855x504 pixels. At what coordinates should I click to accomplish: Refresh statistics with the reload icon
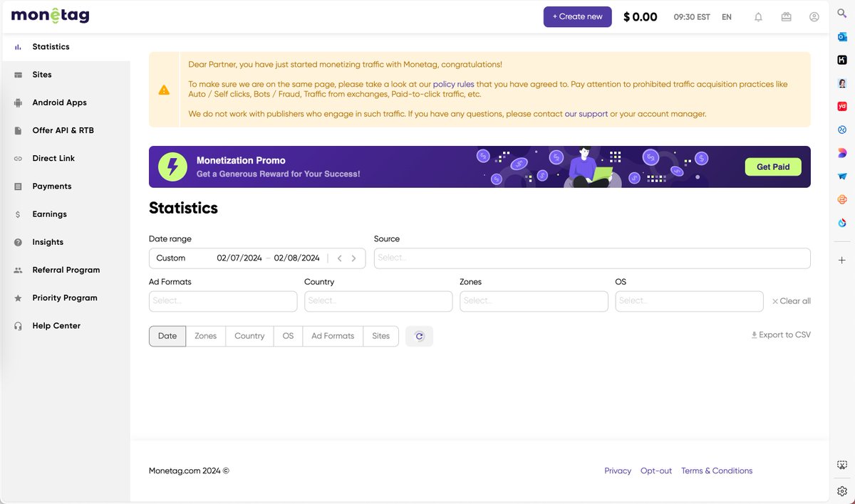click(419, 336)
